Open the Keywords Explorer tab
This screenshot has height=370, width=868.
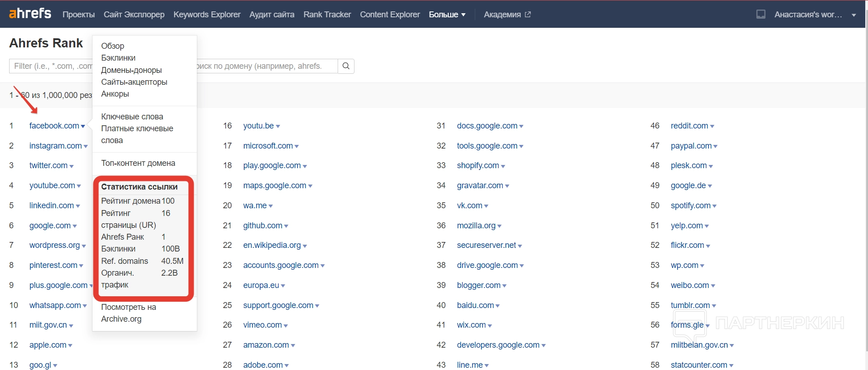pos(207,15)
